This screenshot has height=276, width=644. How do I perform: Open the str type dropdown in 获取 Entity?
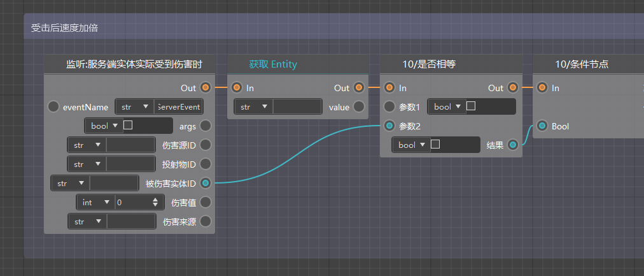(253, 107)
